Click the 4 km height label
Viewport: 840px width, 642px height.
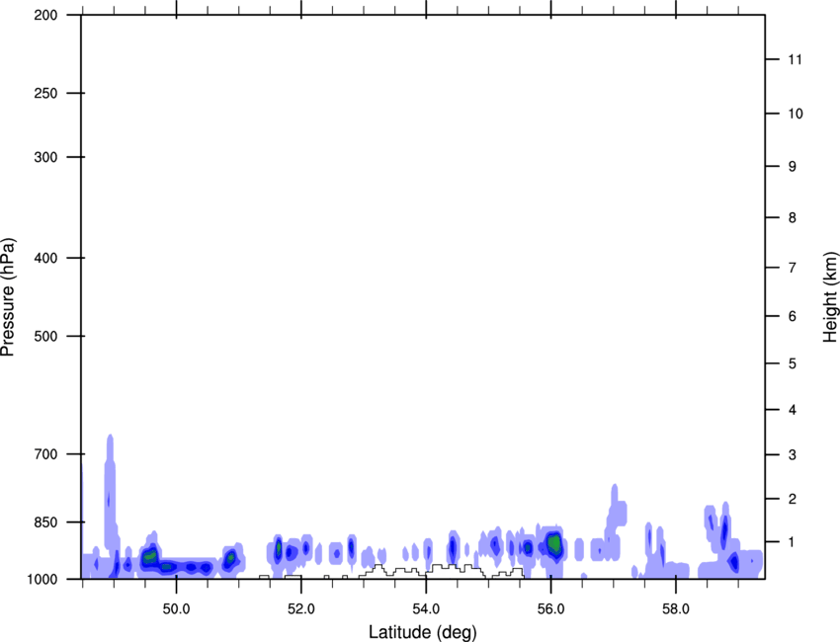[793, 410]
